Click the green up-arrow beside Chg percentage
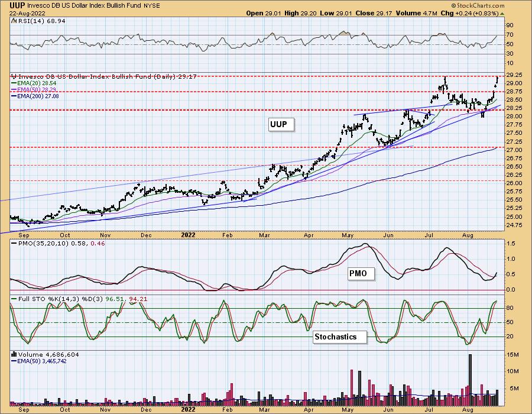 (x=502, y=14)
